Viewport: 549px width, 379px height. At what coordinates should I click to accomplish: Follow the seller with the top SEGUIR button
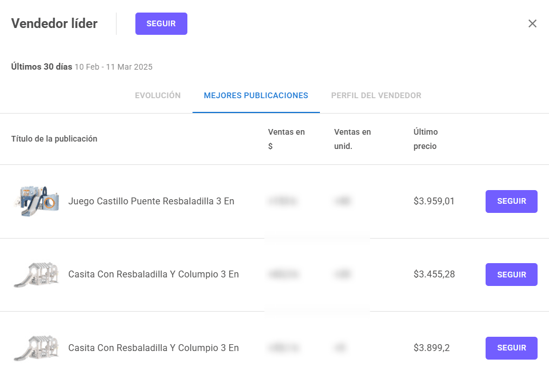coord(161,23)
